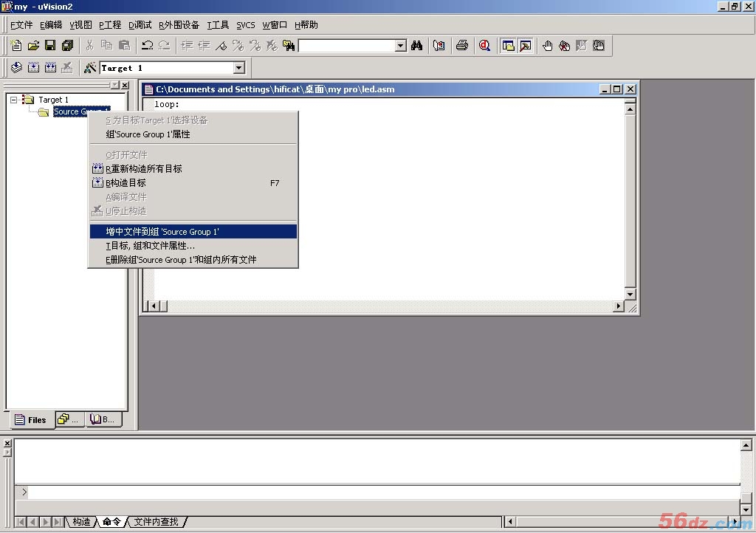Viewport: 756px width, 533px height.
Task: Click the Open file folder icon
Action: point(33,45)
